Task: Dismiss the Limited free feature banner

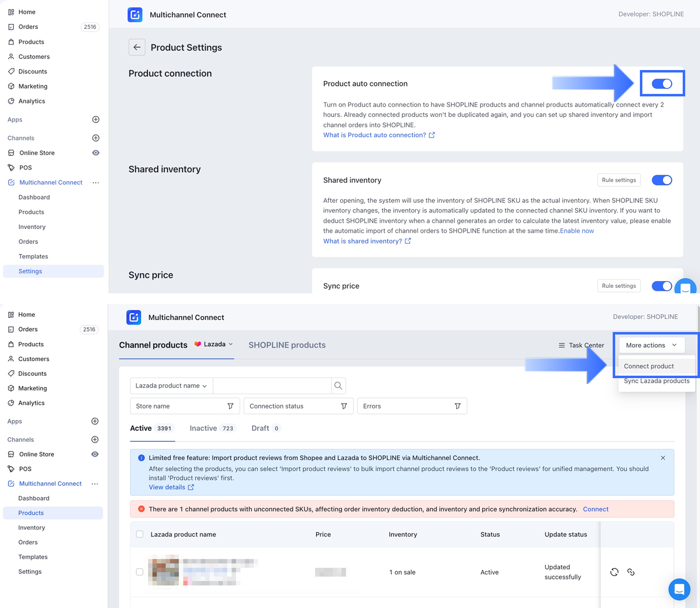Action: pyautogui.click(x=663, y=458)
